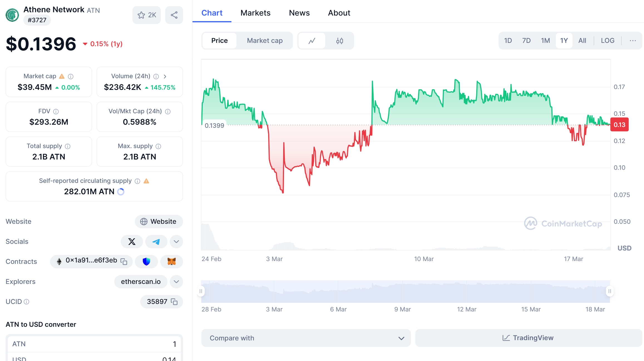Image resolution: width=644 pixels, height=361 pixels.
Task: Switch to the News tab
Action: click(299, 13)
